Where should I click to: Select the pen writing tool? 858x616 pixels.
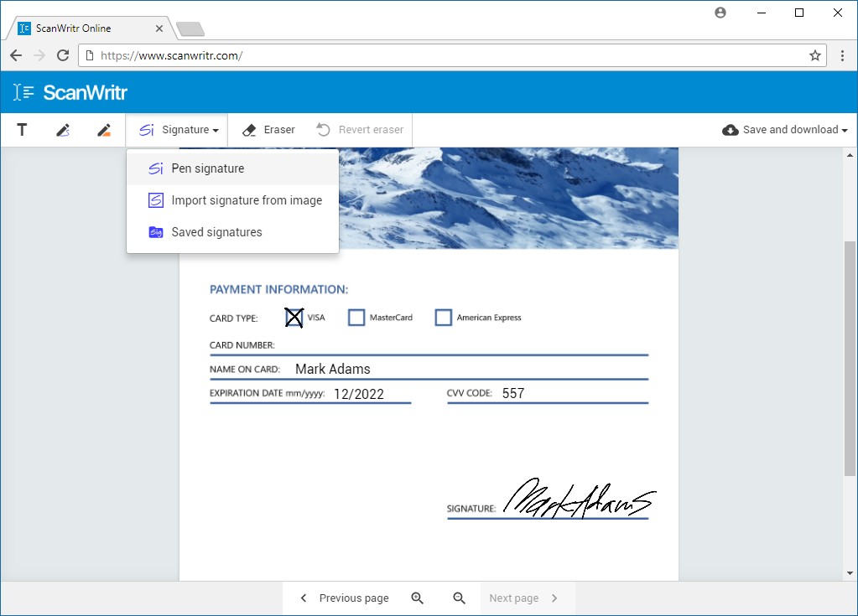(x=63, y=130)
